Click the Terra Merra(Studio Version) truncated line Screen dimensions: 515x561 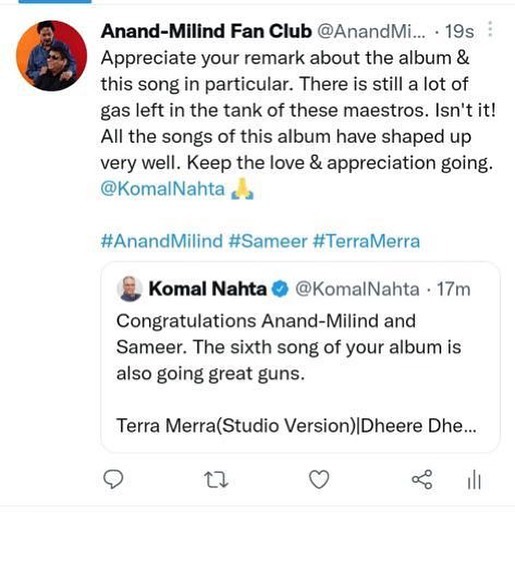pyautogui.click(x=296, y=426)
